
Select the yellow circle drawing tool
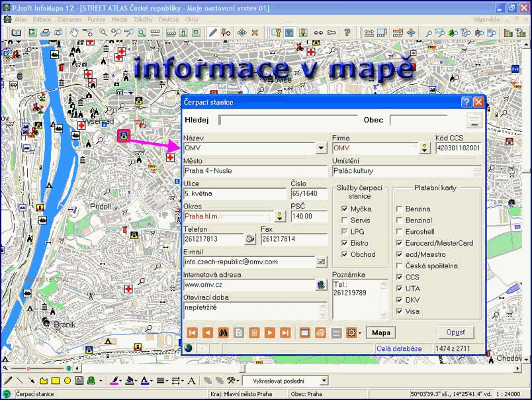coord(67,381)
